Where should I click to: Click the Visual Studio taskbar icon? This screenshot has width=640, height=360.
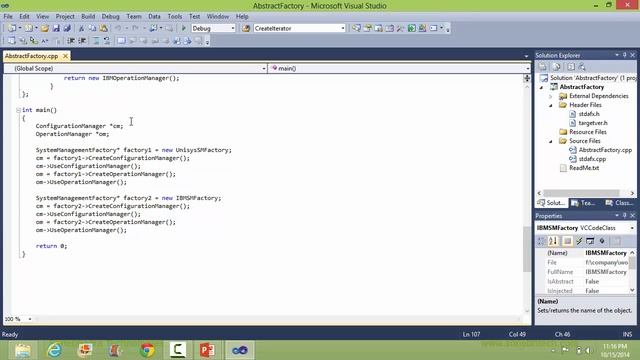pos(240,350)
